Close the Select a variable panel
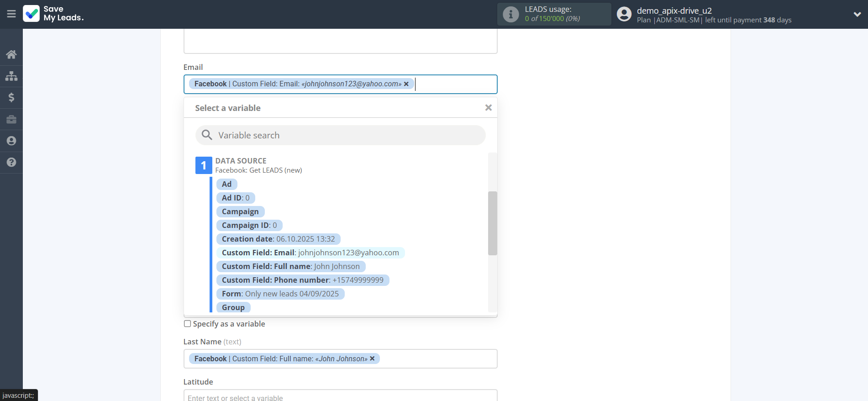Screen dimensions: 868x401 [488, 108]
